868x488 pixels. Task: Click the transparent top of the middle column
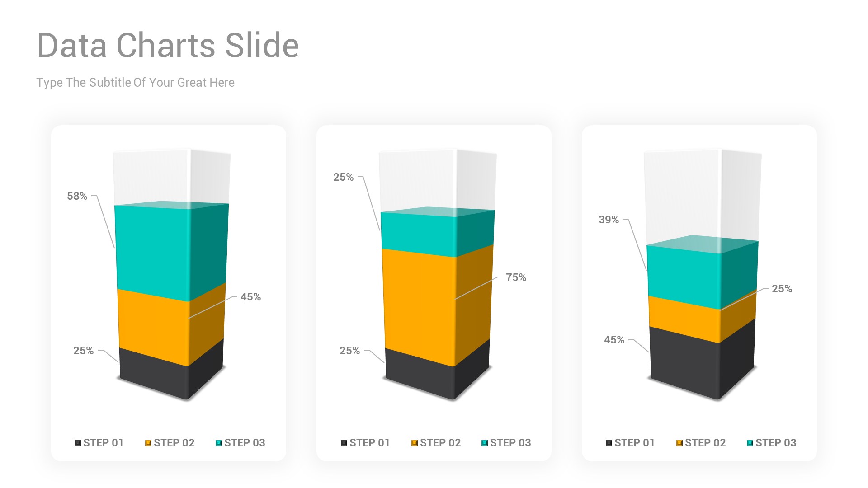pyautogui.click(x=418, y=181)
